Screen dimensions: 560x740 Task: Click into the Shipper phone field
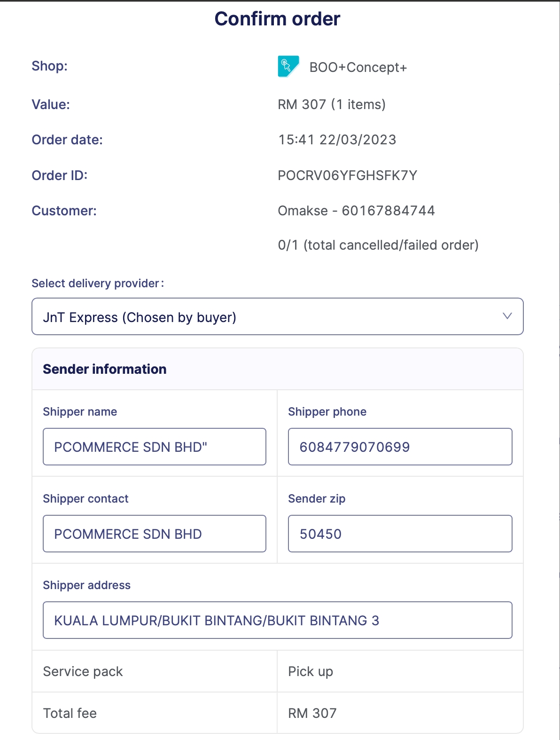400,447
